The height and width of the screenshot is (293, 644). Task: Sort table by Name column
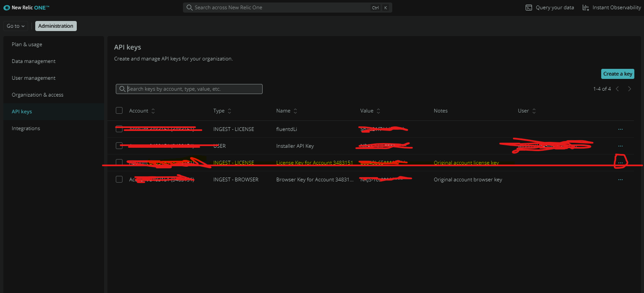(287, 111)
